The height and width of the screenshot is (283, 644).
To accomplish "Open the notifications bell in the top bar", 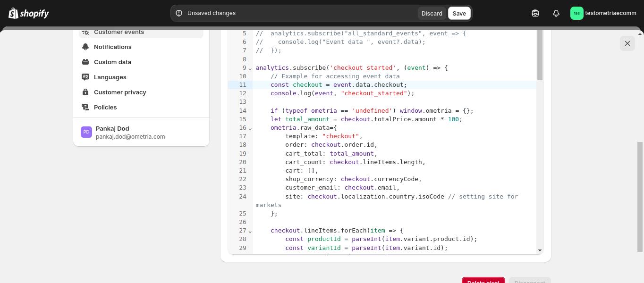I will click(x=556, y=13).
